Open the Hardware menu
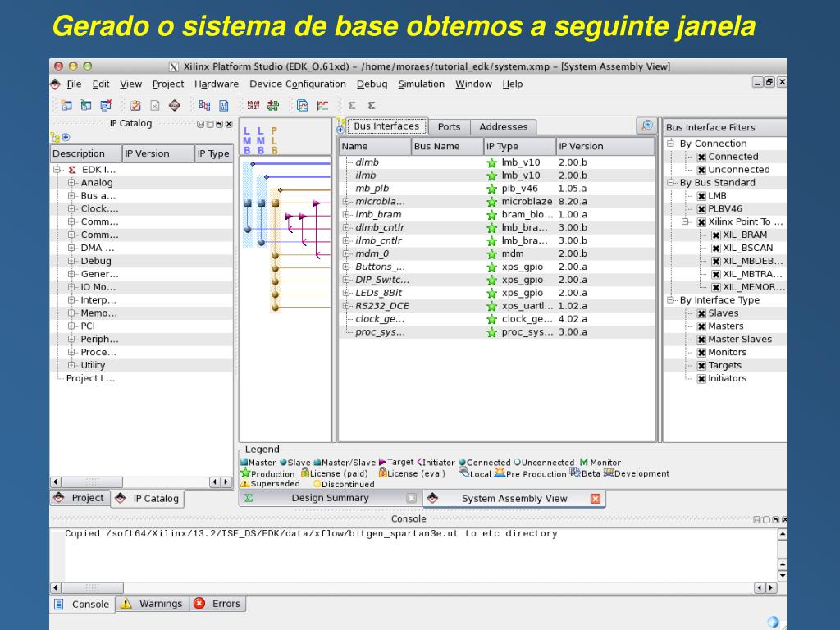Screen dimensions: 840x630 coord(217,84)
